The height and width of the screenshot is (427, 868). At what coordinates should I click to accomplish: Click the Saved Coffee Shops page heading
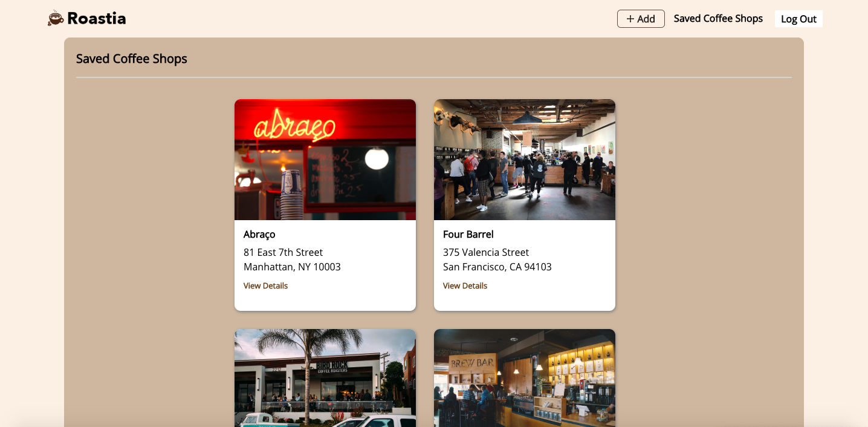tap(131, 59)
